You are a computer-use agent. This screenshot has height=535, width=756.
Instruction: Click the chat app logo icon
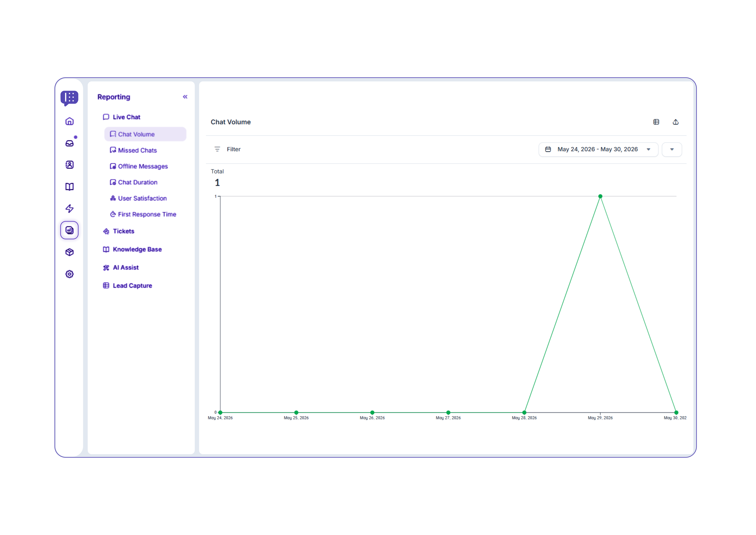(69, 98)
